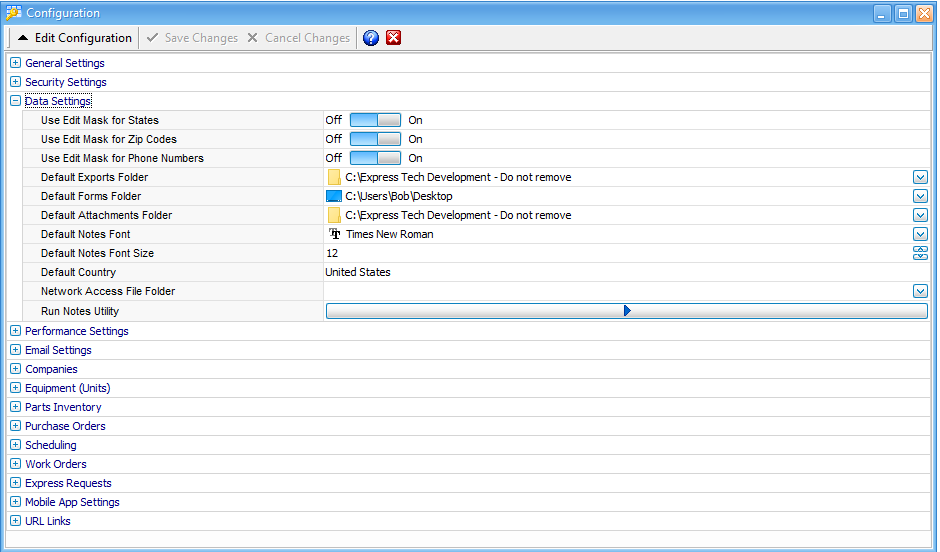Collapse Data Settings section
This screenshot has height=552, width=940.
pos(16,101)
